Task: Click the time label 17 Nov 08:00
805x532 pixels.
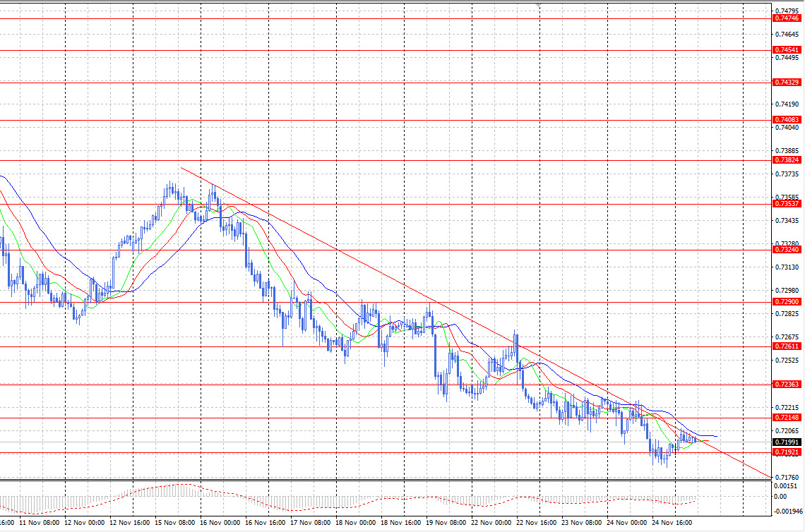Action: (310, 523)
